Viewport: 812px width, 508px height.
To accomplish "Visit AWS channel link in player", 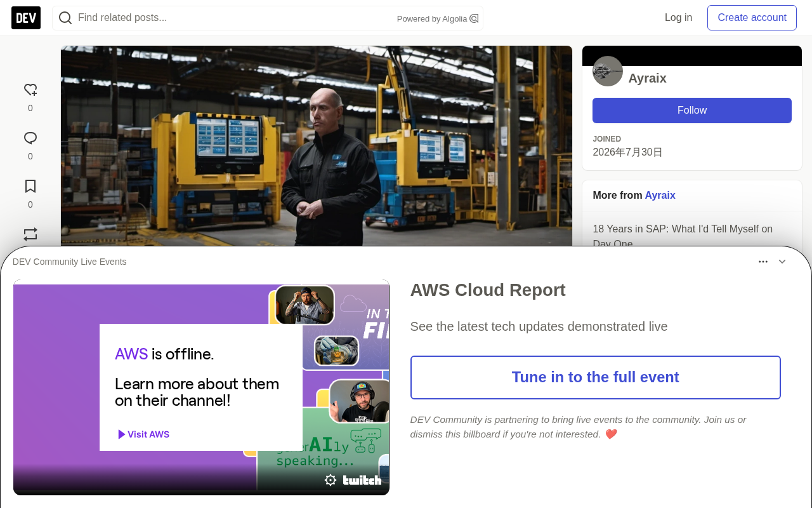I will [x=143, y=434].
